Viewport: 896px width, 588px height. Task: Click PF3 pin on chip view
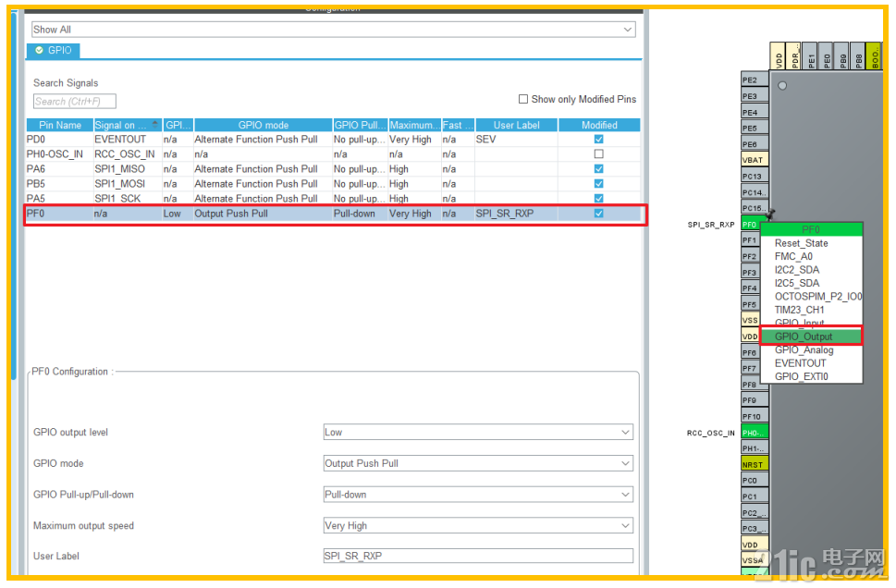point(750,273)
